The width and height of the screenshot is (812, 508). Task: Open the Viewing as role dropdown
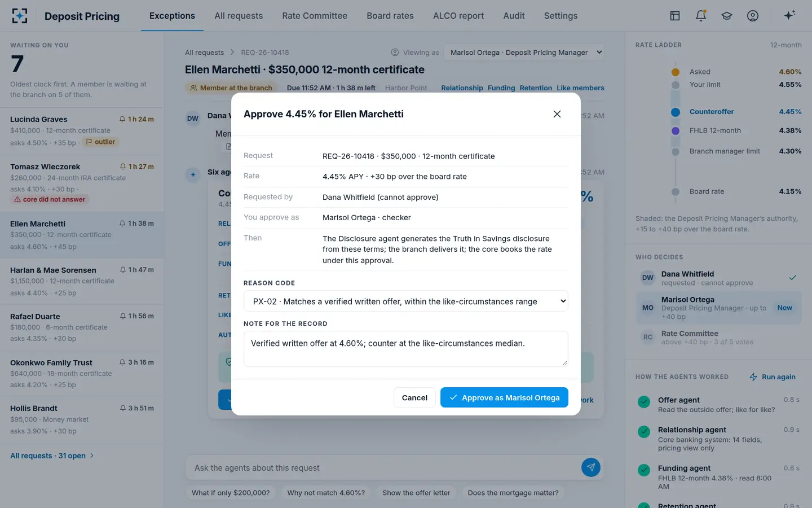[x=524, y=52]
